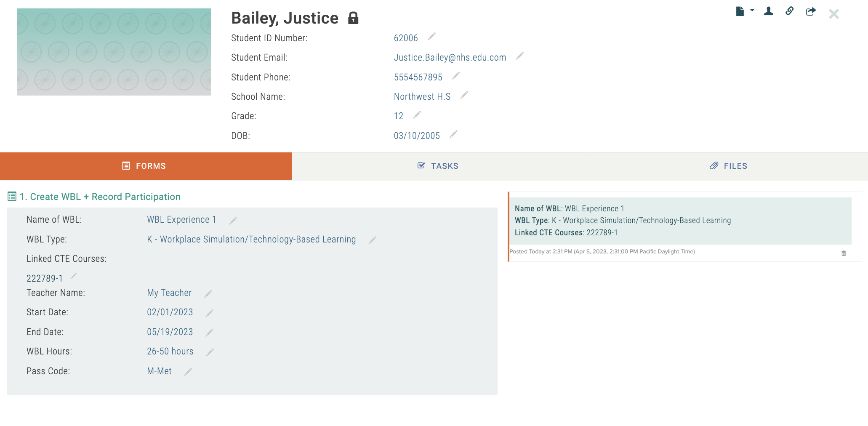Edit the Pass Code pencil icon

[188, 372]
